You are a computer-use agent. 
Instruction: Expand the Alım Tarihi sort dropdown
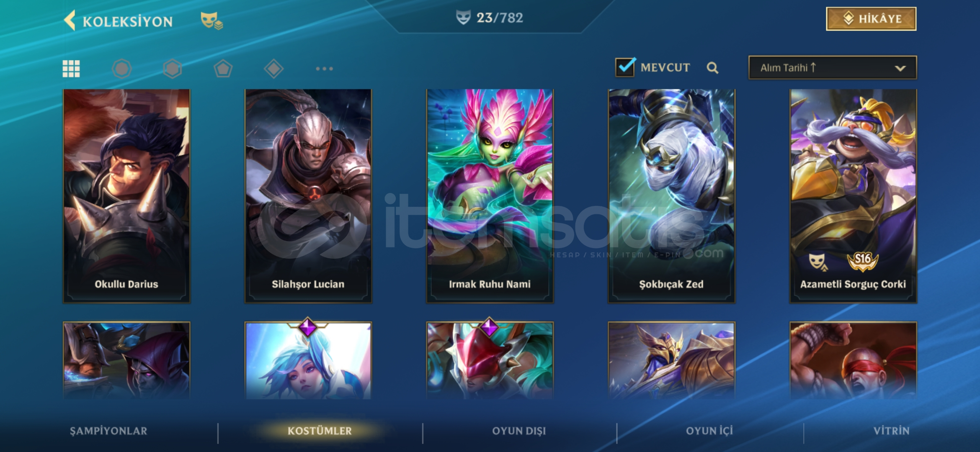click(833, 68)
